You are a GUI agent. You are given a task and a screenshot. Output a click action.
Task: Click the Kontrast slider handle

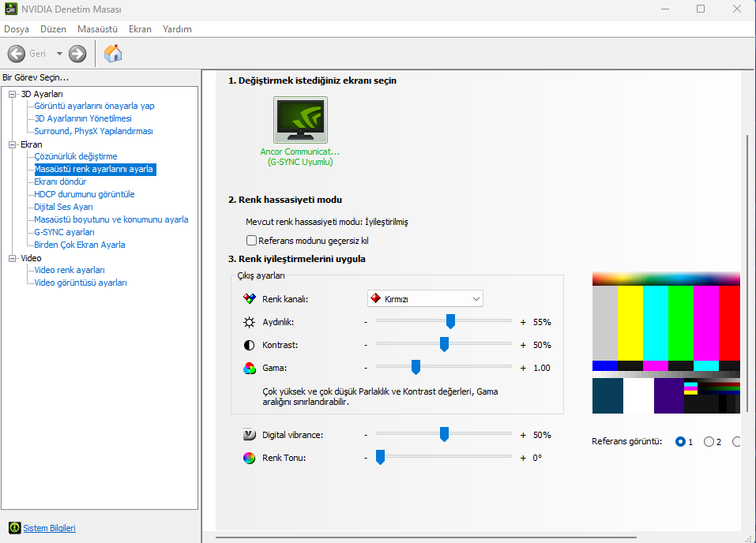444,344
